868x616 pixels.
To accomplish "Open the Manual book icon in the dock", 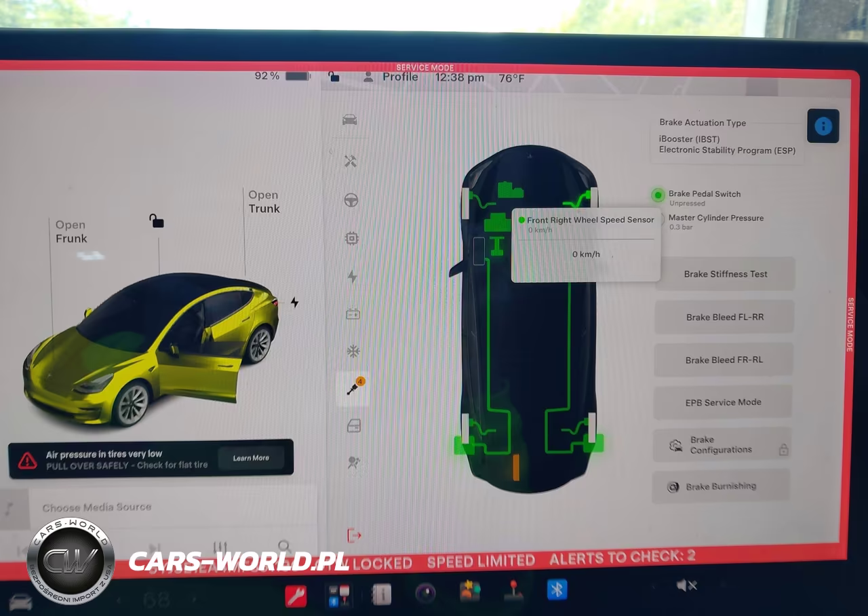I will [x=382, y=594].
